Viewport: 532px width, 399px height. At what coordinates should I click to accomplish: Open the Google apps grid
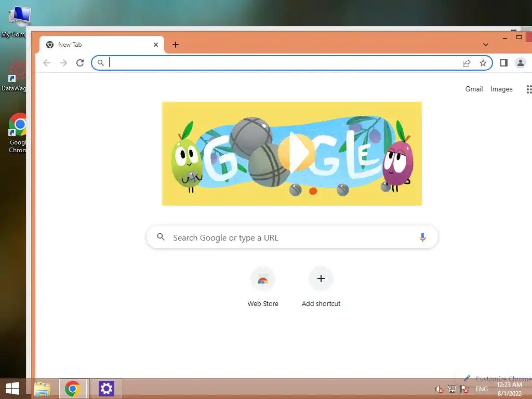(x=528, y=89)
